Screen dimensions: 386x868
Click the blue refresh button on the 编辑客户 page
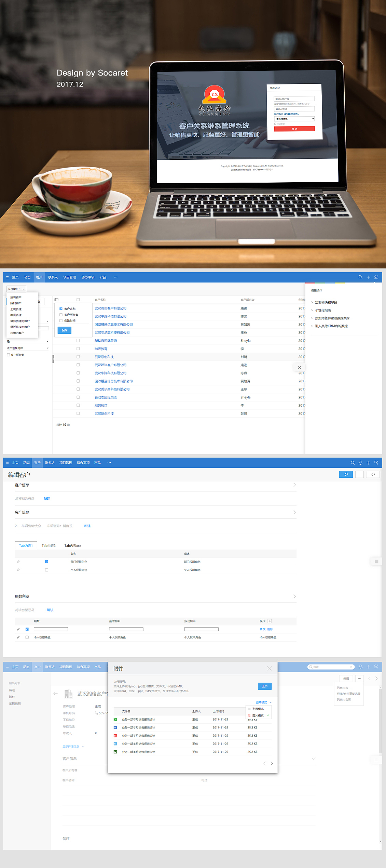pos(346,474)
